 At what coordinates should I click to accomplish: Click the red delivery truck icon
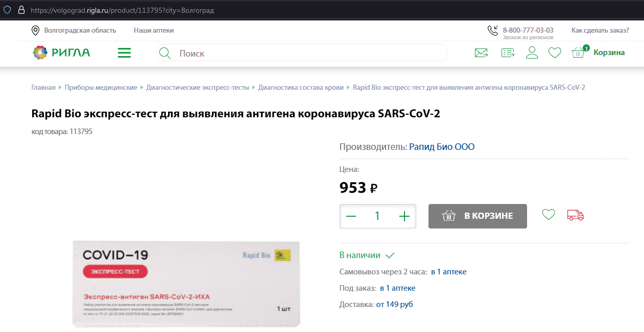click(576, 215)
